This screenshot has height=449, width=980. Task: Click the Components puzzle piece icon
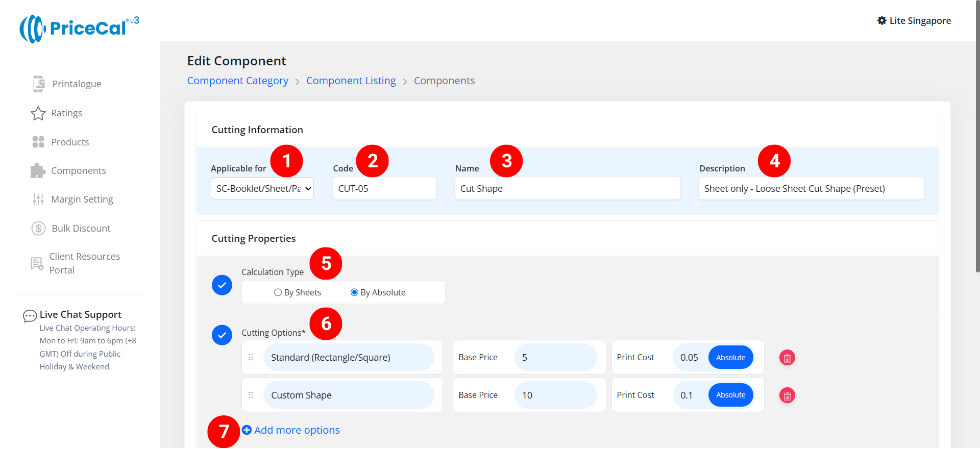(38, 171)
